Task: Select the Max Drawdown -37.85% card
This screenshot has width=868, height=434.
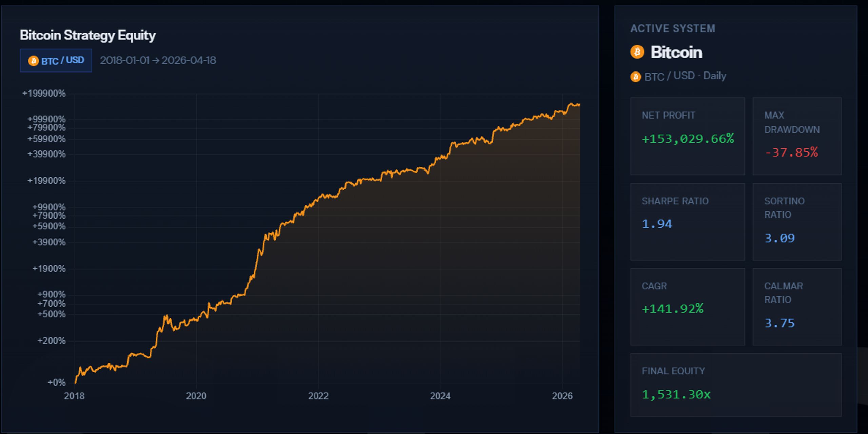Action: (797, 136)
